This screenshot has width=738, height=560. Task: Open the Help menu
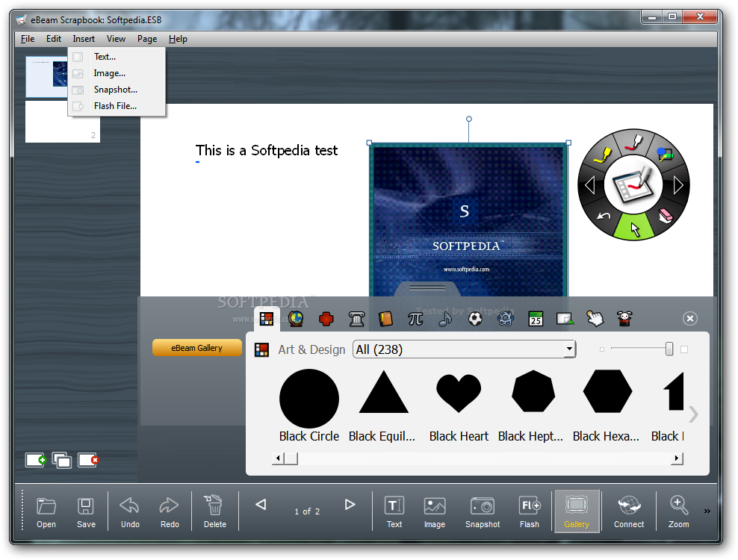(x=178, y=39)
